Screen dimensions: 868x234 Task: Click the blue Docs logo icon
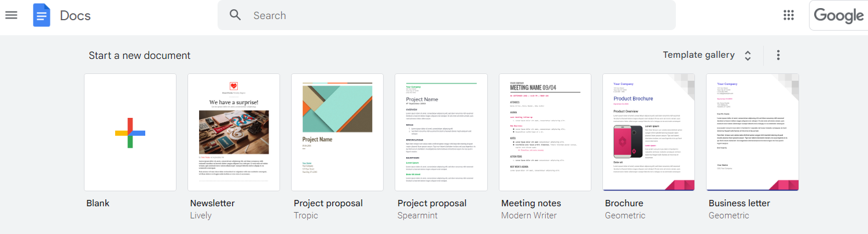[42, 15]
